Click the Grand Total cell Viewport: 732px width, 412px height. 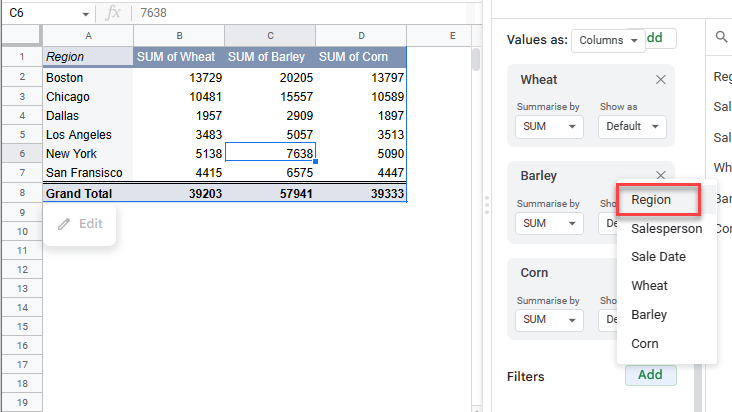coord(79,194)
